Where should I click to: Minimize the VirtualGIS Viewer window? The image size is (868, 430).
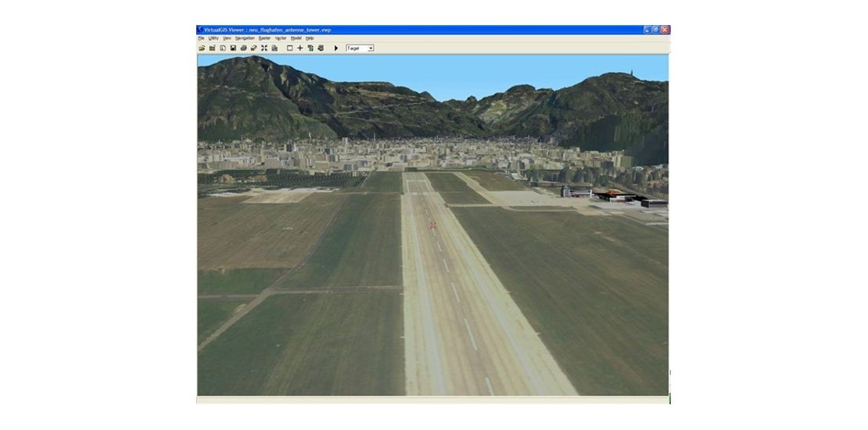point(647,30)
